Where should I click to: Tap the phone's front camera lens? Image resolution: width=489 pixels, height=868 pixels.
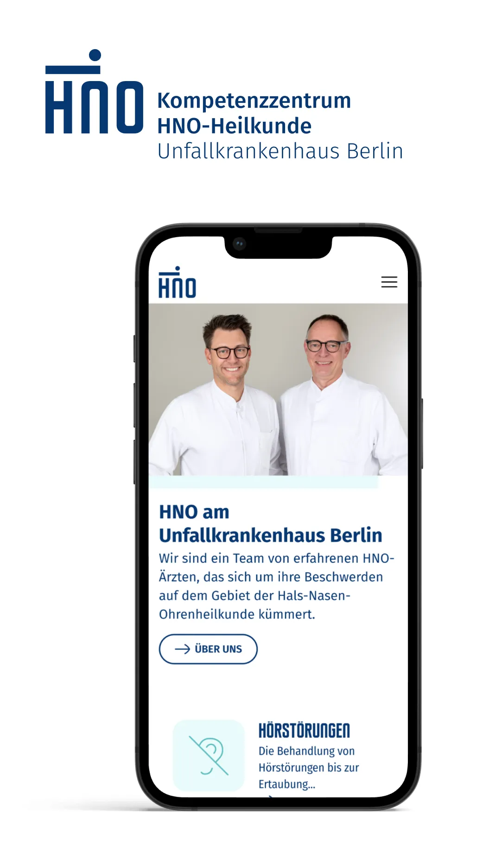pos(239,244)
